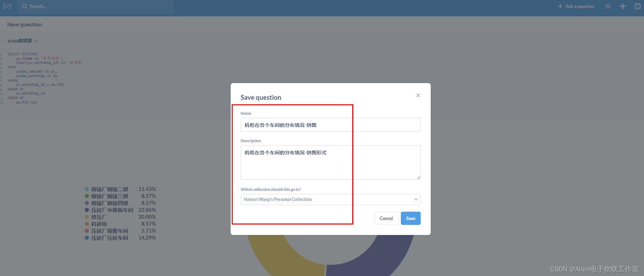The image size is (644, 276).
Task: Click the Save question dialog heading
Action: tap(261, 97)
